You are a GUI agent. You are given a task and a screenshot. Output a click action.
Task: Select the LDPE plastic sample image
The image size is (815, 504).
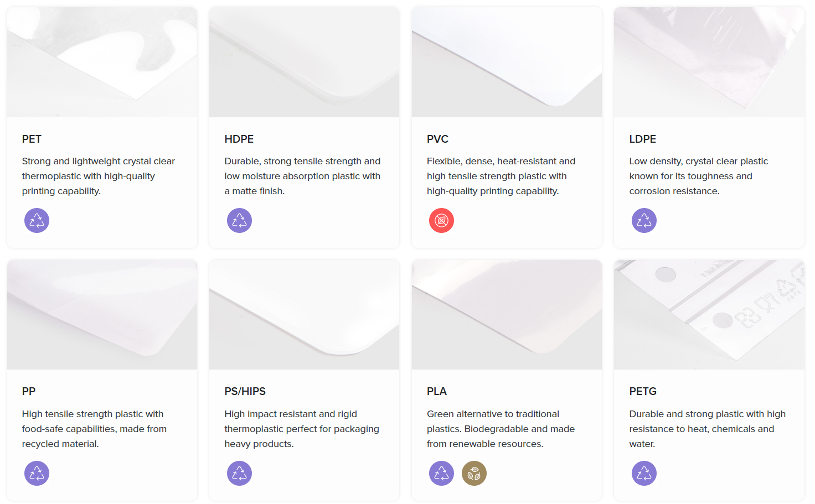pyautogui.click(x=709, y=62)
